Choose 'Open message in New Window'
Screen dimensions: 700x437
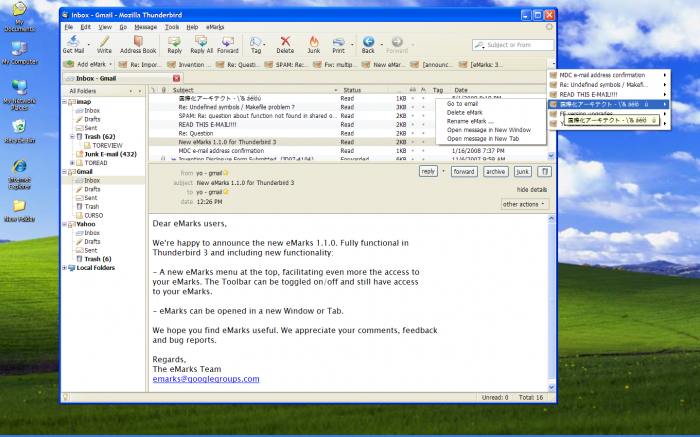489,130
